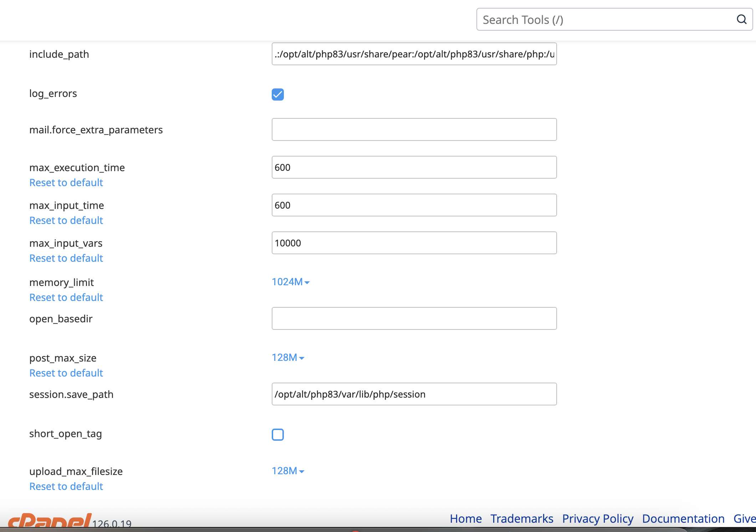
Task: Click the open_basedir text field
Action: pos(414,318)
